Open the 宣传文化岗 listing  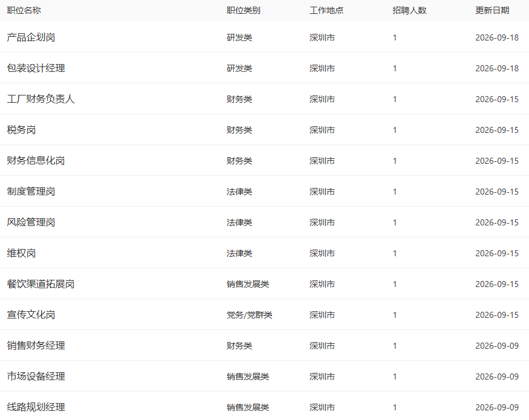[x=31, y=315]
